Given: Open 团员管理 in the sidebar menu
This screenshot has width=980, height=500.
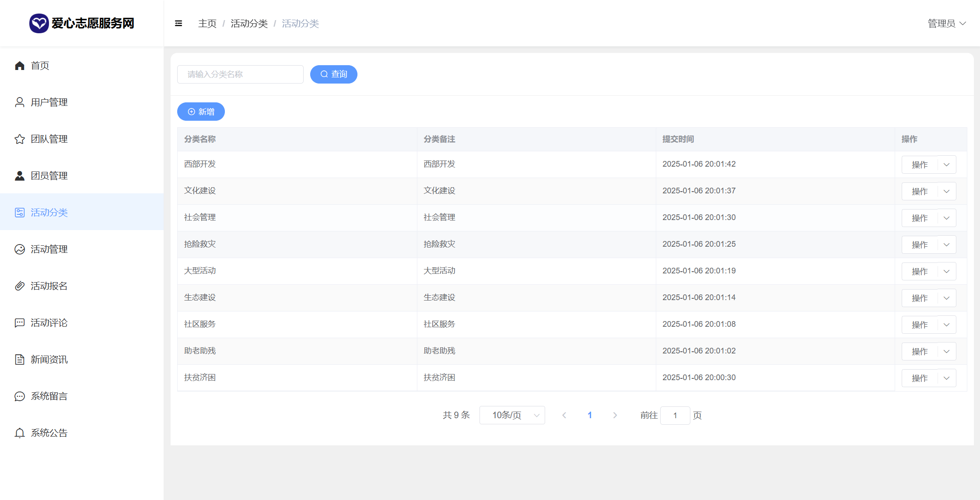Looking at the screenshot, I should 49,176.
